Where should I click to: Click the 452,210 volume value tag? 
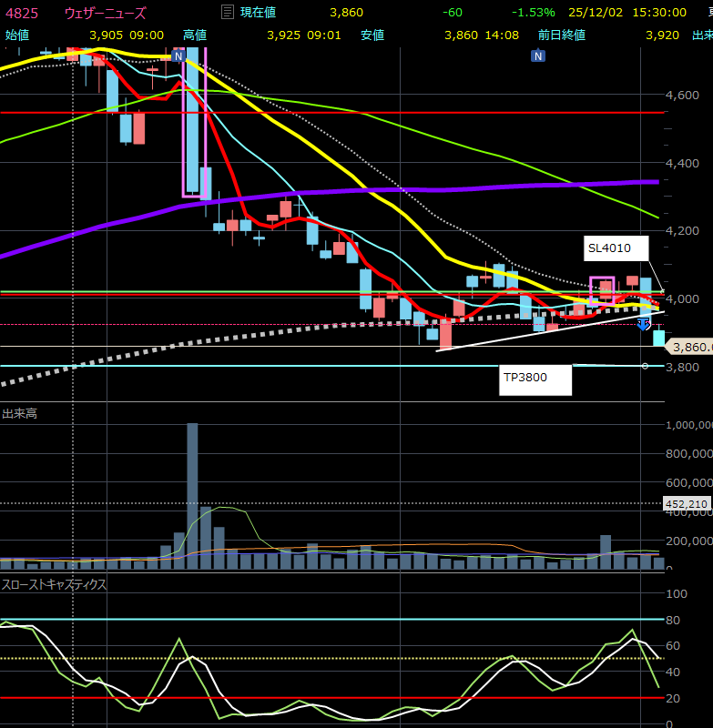688,503
